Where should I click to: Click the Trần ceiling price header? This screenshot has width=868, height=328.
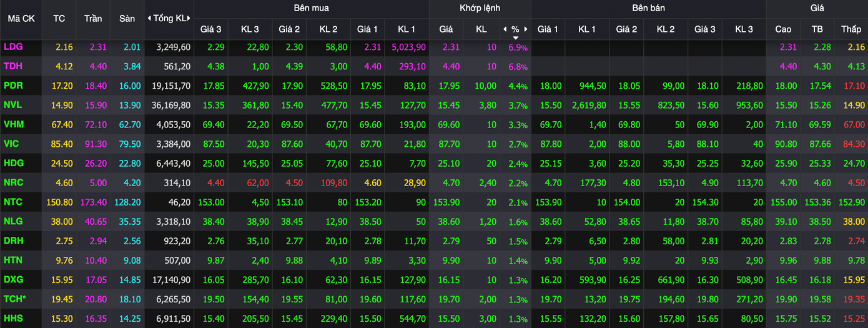click(93, 19)
